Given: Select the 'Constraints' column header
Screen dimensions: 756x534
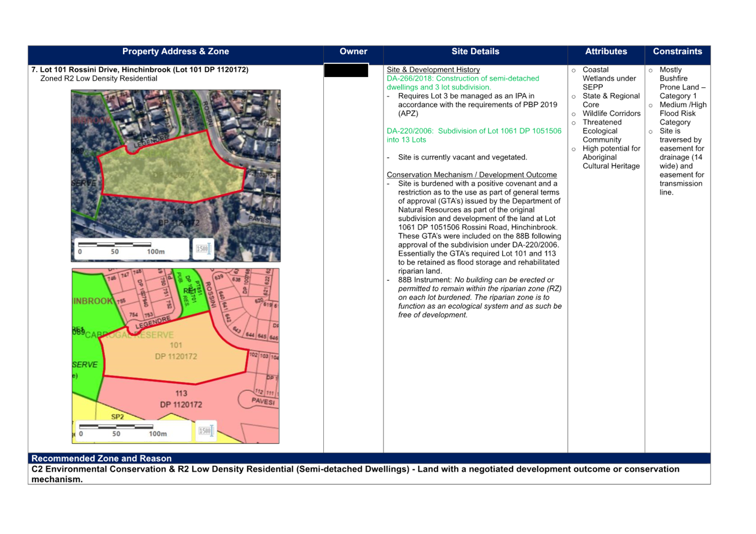Looking at the screenshot, I should point(677,51).
